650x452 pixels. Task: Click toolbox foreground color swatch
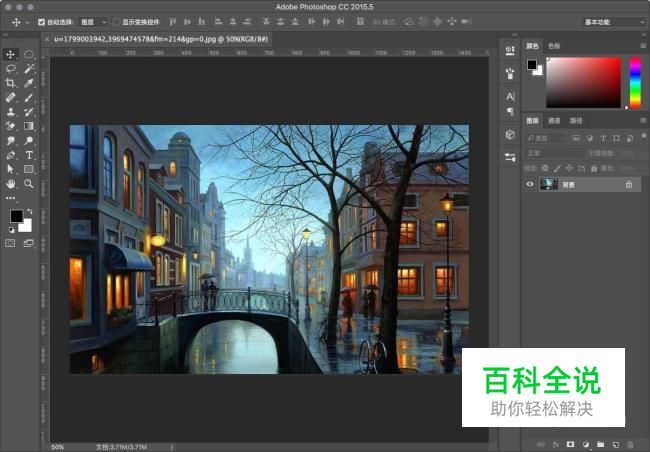click(16, 216)
